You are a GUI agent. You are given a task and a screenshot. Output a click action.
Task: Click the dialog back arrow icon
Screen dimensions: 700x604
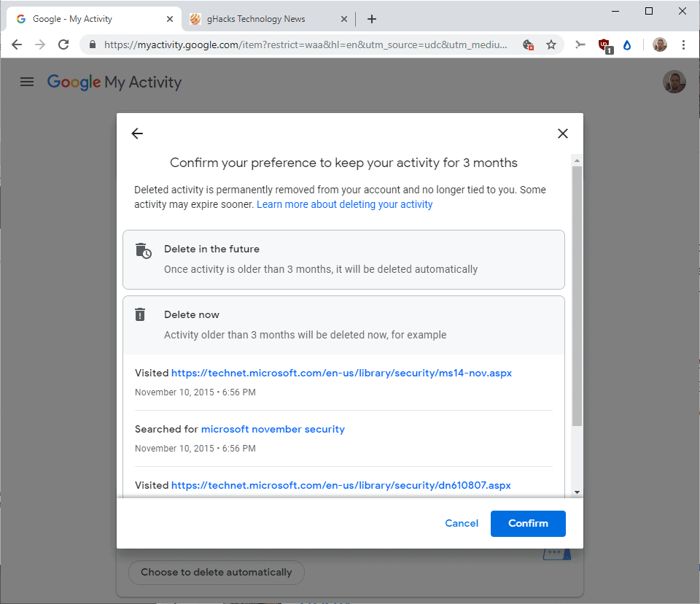pos(137,133)
